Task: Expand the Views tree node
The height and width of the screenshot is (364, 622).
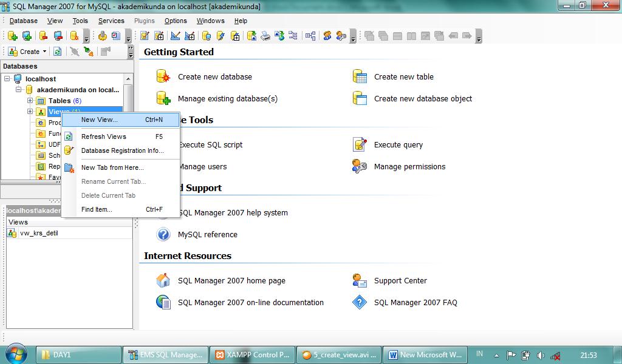Action: tap(30, 112)
